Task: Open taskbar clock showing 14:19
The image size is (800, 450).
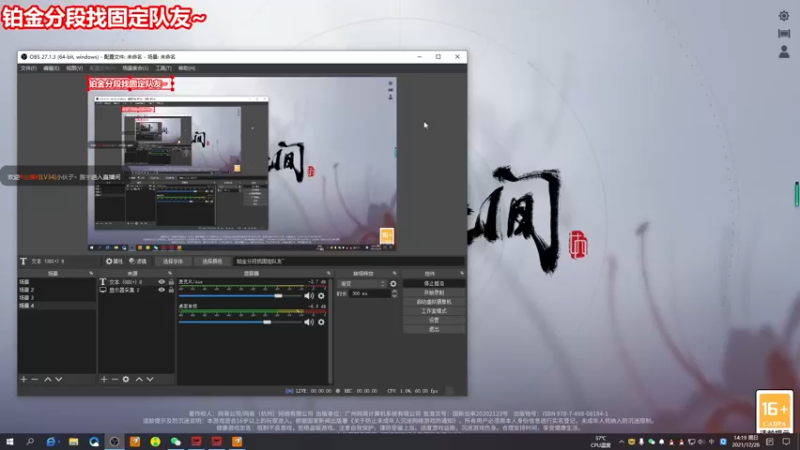Action: 746,441
